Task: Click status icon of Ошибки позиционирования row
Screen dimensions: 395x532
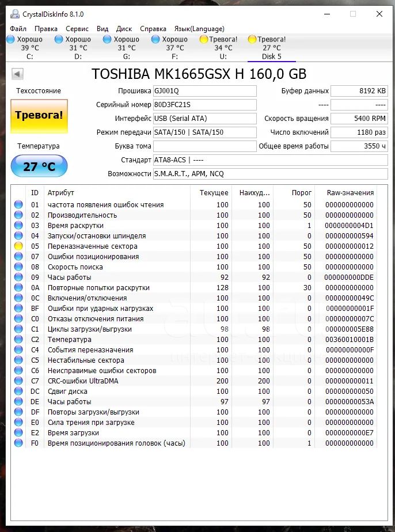Action: [18, 256]
